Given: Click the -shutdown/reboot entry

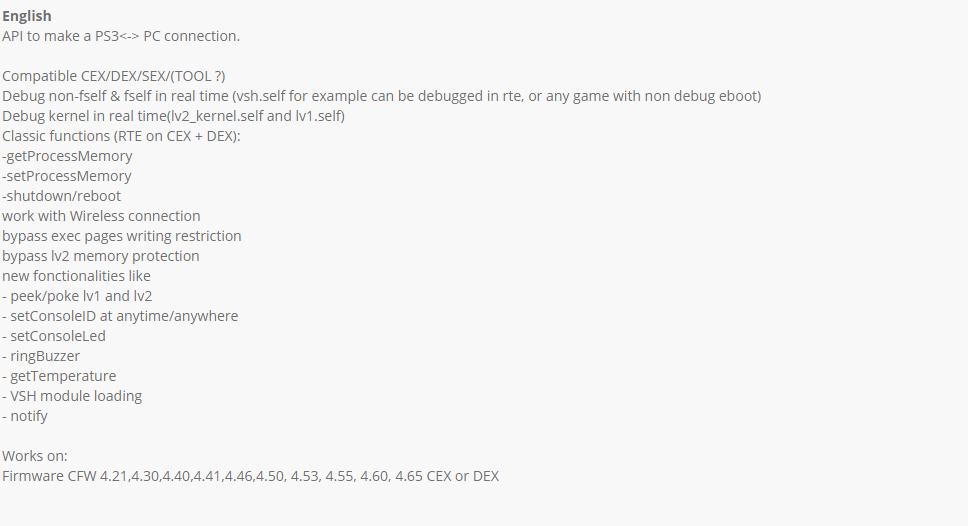Looking at the screenshot, I should coord(62,196).
